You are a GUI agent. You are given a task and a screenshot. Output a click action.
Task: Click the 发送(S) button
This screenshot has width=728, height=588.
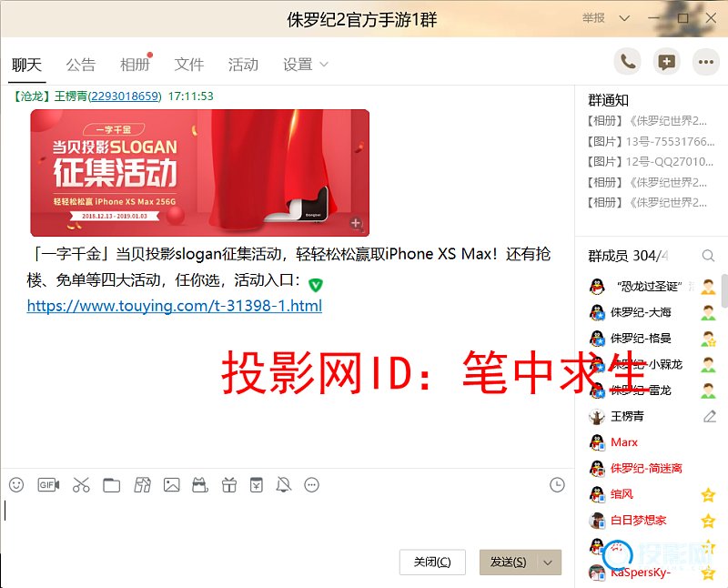(x=509, y=563)
